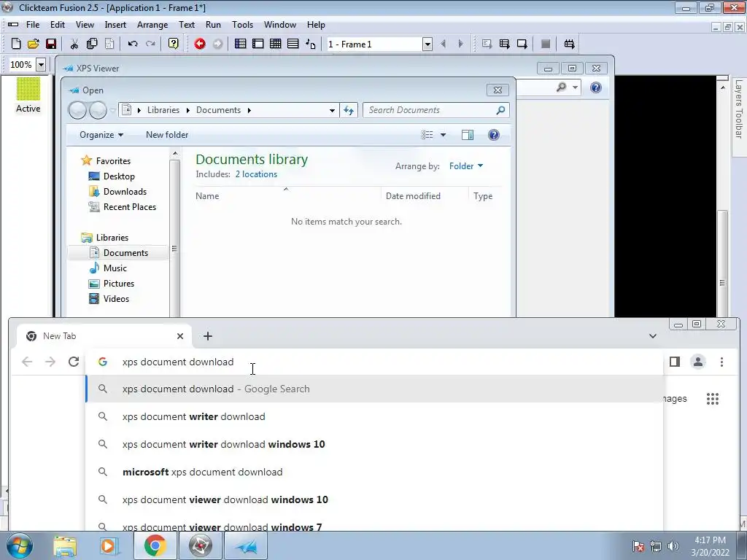Click the Run application icon
This screenshot has width=747, height=560.
click(505, 44)
